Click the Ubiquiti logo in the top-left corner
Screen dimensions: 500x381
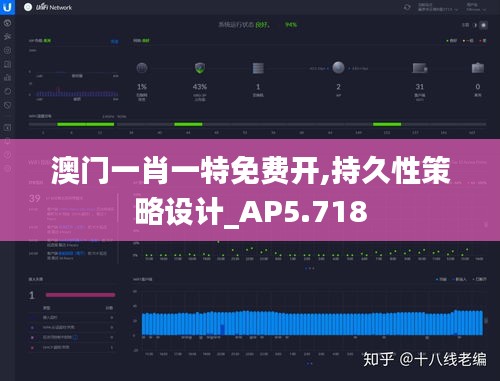[x=7, y=7]
